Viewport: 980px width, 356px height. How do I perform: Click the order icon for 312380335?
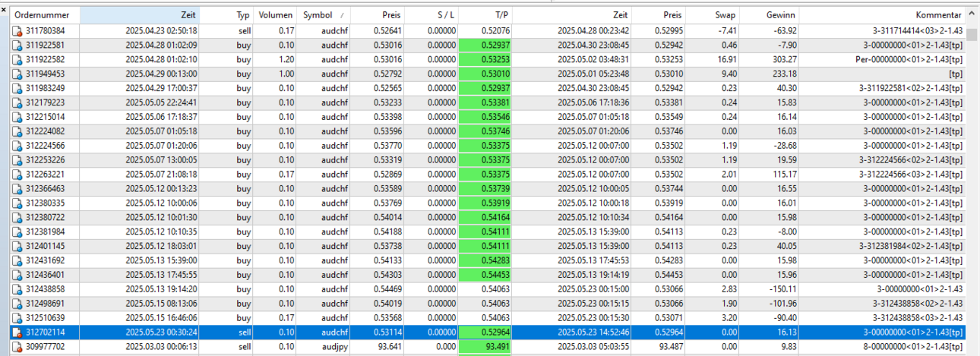click(17, 203)
